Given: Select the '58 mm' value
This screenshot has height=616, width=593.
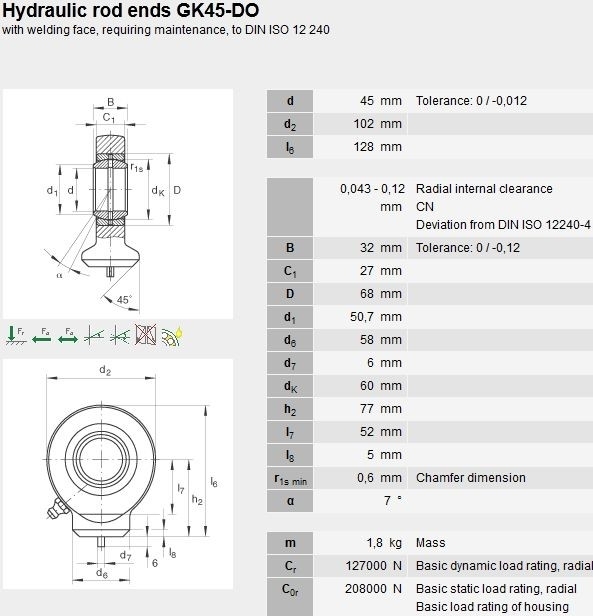Looking at the screenshot, I should pyautogui.click(x=381, y=340).
